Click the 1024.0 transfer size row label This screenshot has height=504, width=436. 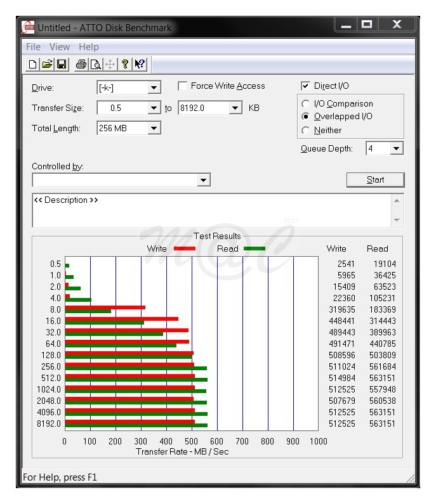point(49,390)
